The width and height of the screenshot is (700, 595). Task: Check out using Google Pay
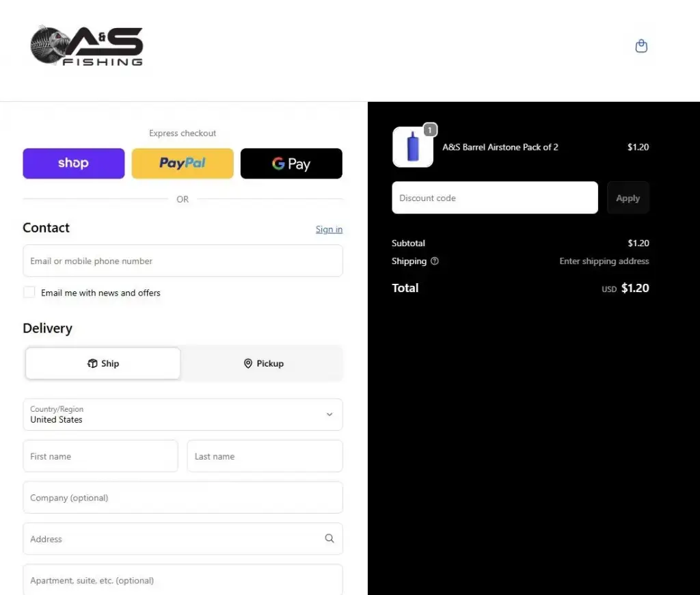click(291, 163)
